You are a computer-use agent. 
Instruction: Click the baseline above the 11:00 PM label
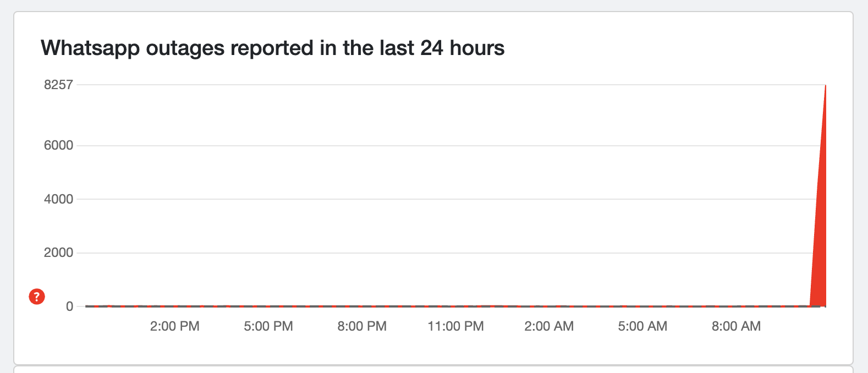point(455,306)
